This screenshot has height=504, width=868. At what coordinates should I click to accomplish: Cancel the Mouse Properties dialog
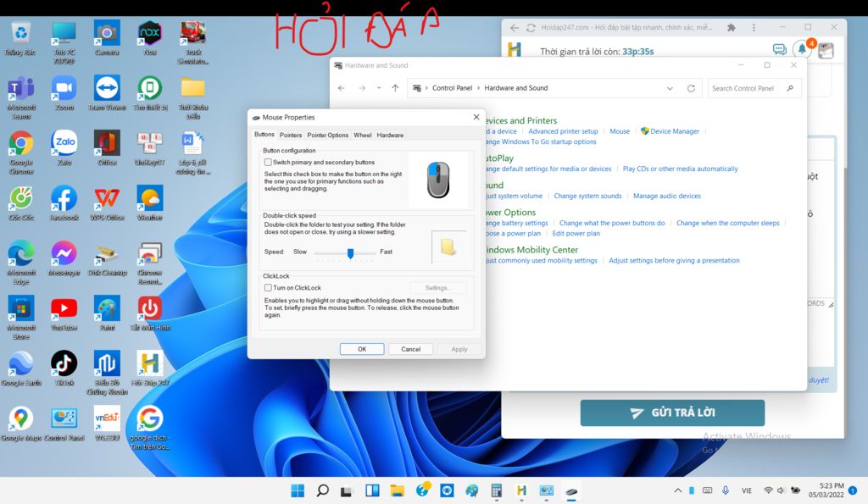click(x=411, y=349)
